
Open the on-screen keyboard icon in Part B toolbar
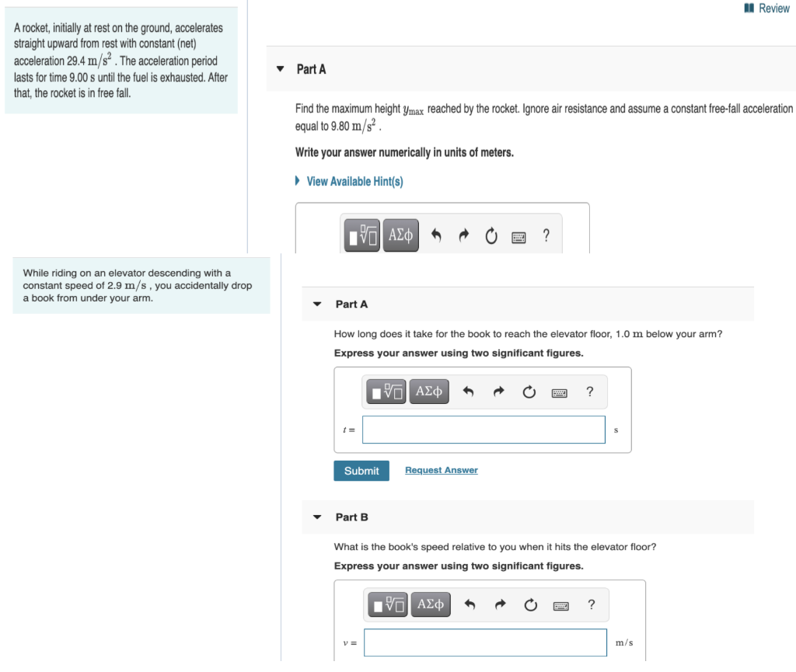[560, 604]
